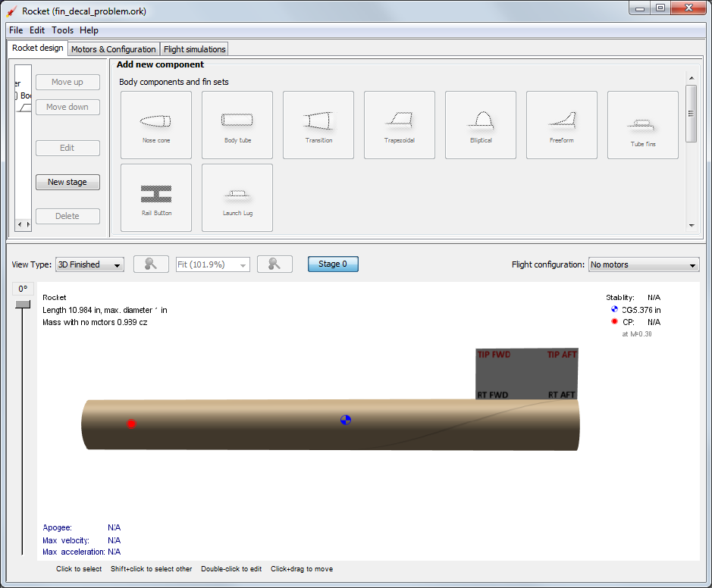712x588 pixels.
Task: Open the View Type dropdown showing 3D Finished
Action: tap(89, 264)
